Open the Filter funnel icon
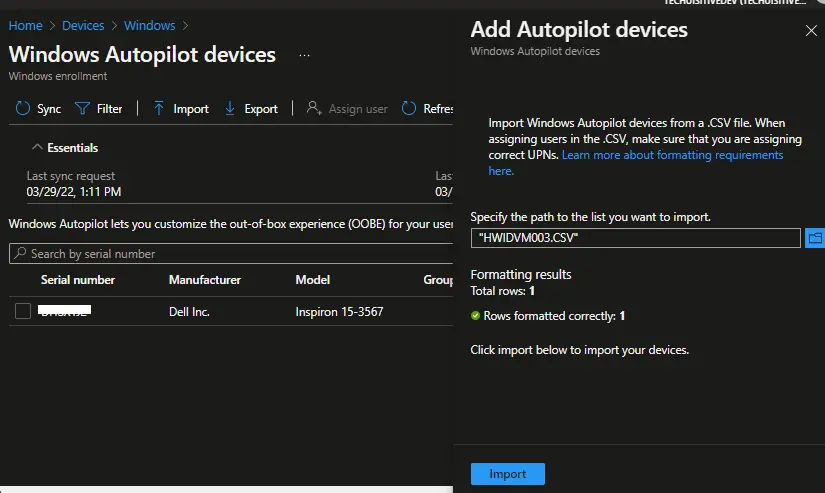 (x=83, y=108)
